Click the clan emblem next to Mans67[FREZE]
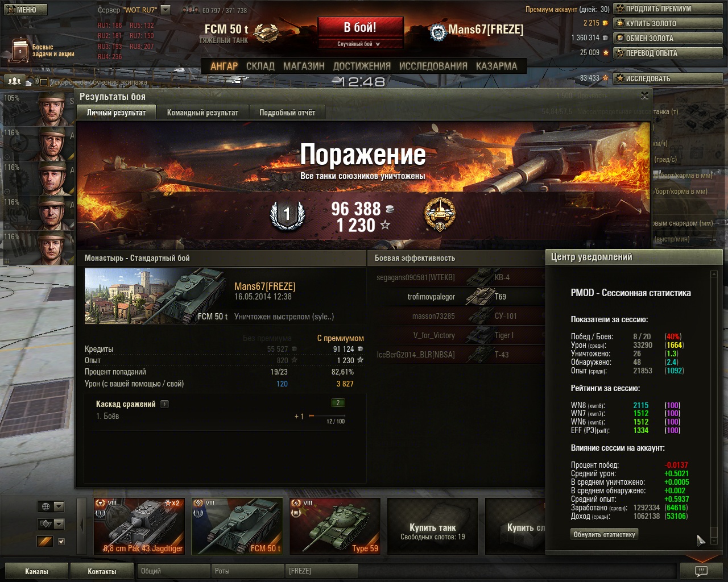 pos(438,32)
